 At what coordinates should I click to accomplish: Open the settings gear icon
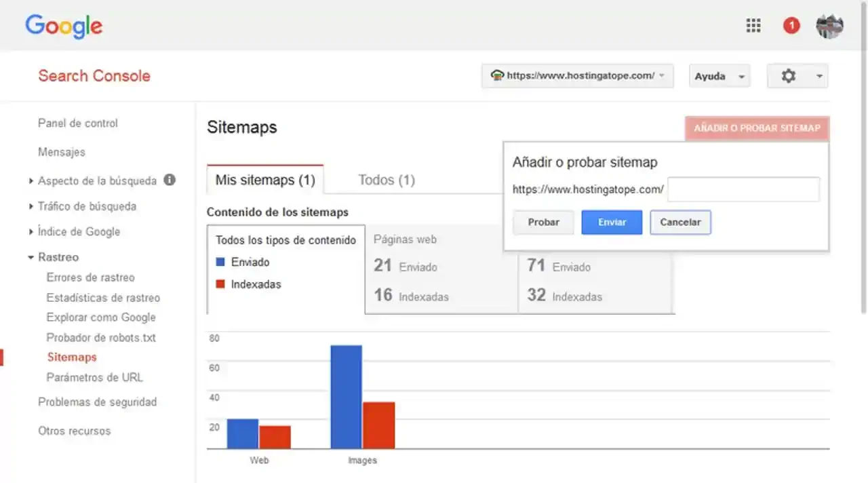coord(788,76)
